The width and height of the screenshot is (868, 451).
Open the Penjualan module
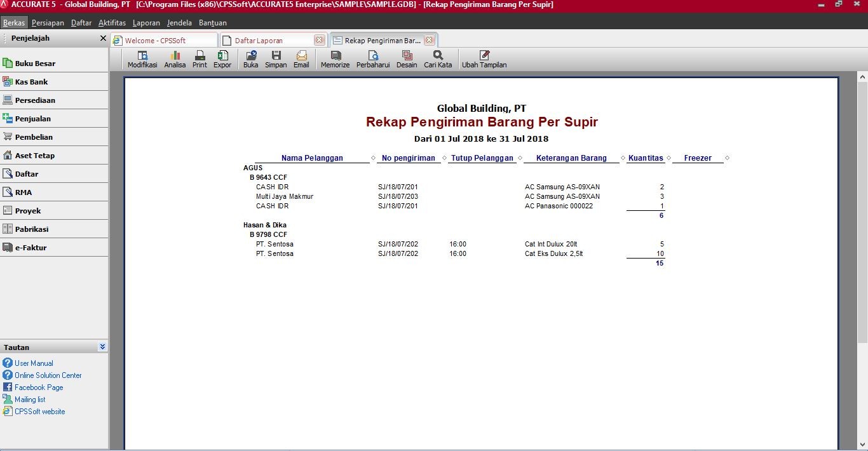(32, 119)
